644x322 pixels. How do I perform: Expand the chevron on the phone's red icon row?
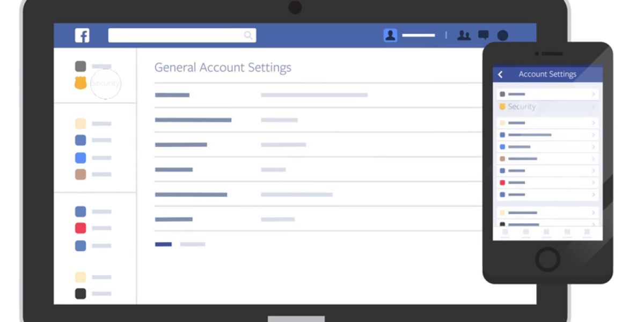click(x=594, y=182)
